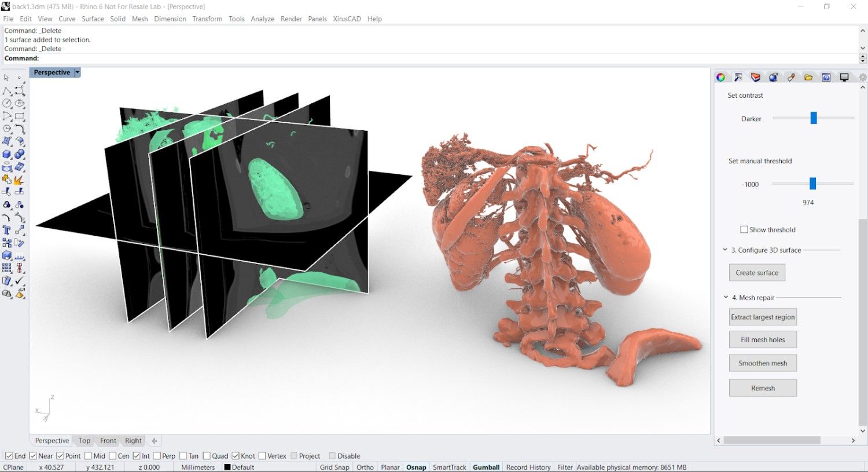Click inside the command line input field

[174, 58]
